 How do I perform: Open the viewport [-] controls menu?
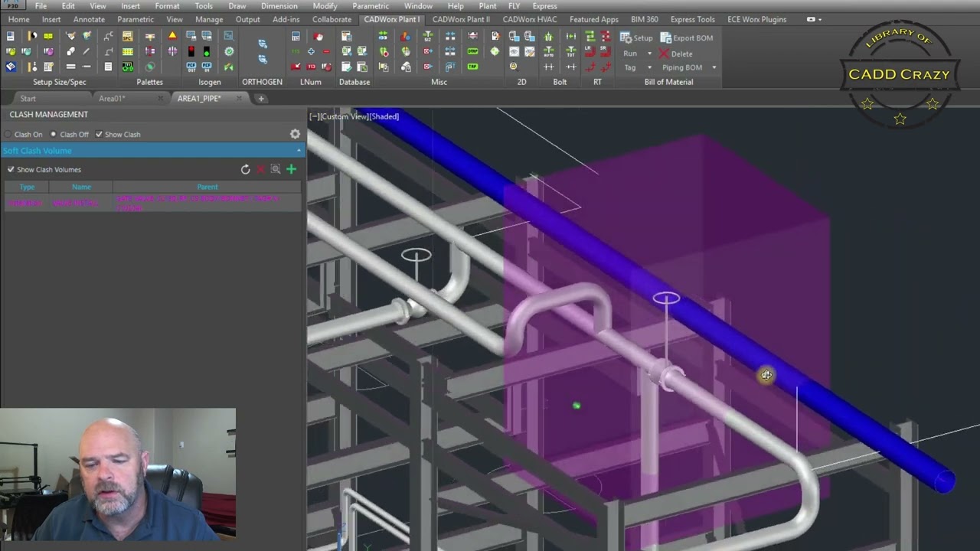314,116
